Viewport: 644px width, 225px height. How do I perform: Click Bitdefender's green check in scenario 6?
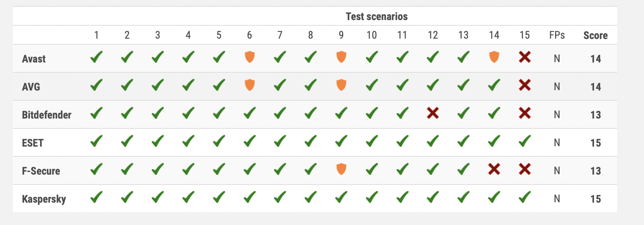tap(249, 113)
